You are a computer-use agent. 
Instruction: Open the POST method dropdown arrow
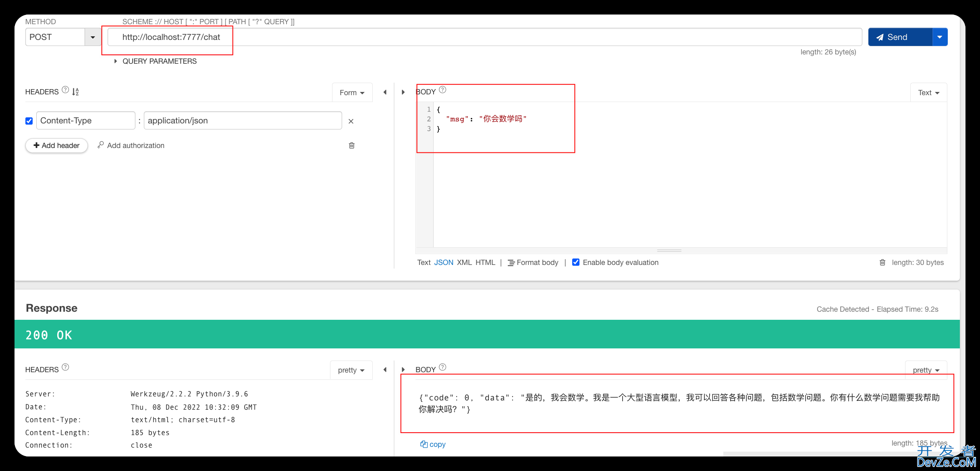(93, 37)
